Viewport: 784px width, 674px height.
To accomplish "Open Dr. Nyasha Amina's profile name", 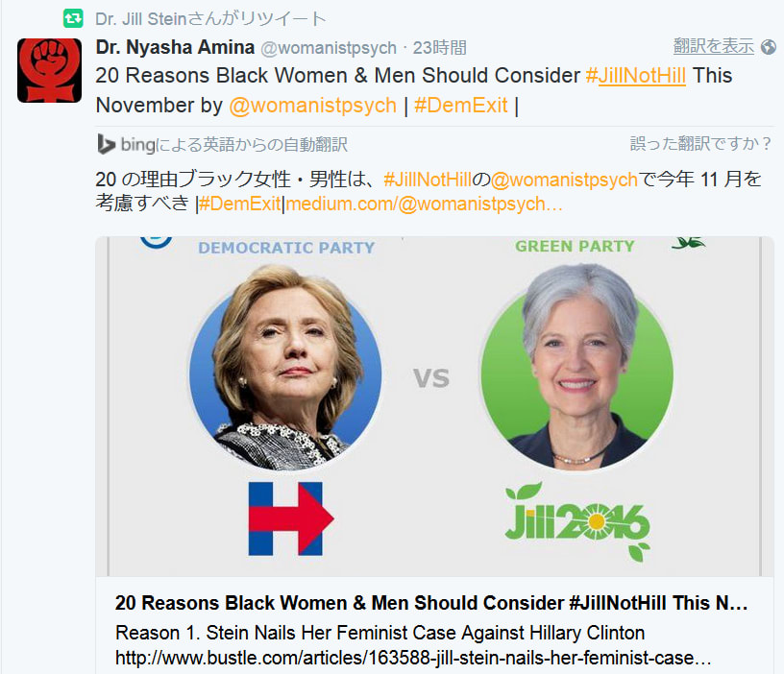I will [x=175, y=47].
